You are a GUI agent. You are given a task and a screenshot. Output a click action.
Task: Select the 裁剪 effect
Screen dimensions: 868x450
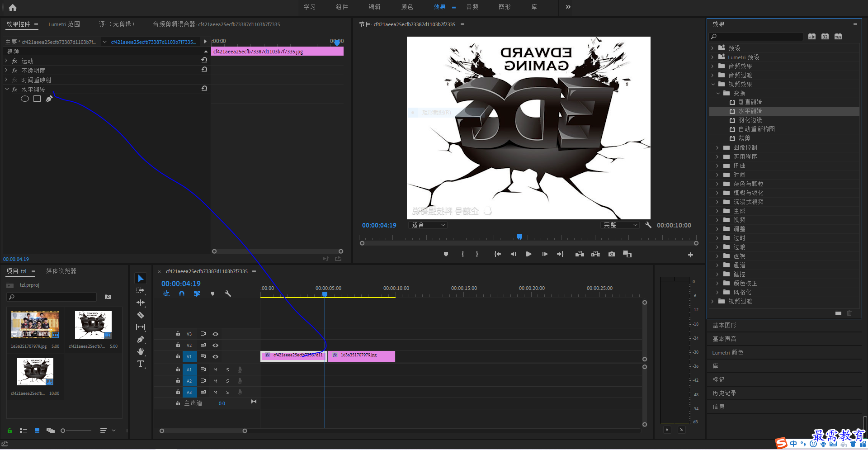744,138
